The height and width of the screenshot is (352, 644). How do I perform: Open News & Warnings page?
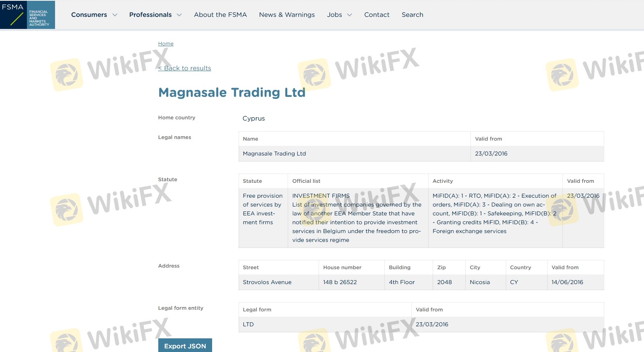pyautogui.click(x=287, y=15)
